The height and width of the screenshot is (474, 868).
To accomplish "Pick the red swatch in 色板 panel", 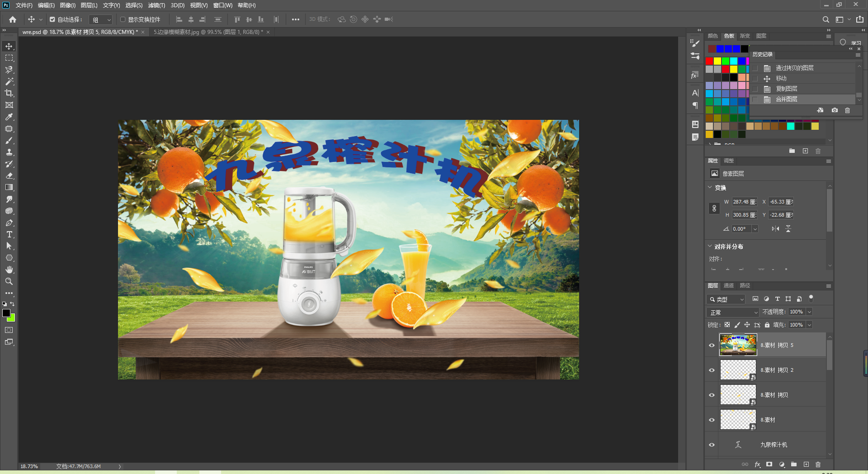I will tap(709, 61).
